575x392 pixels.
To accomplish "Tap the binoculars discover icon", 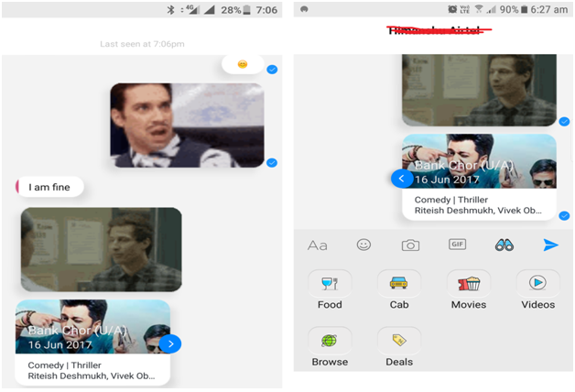I will pyautogui.click(x=504, y=245).
